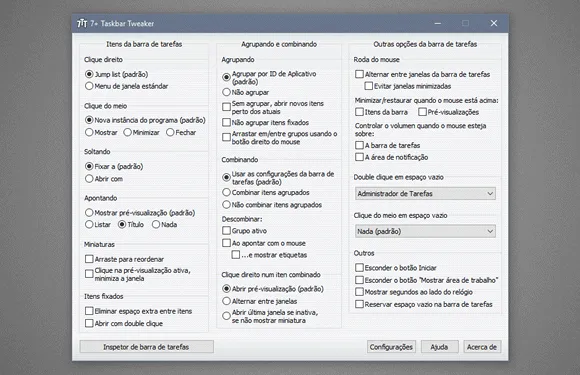
Task: Close the Taskbar Tweaker window
Action: (494, 23)
